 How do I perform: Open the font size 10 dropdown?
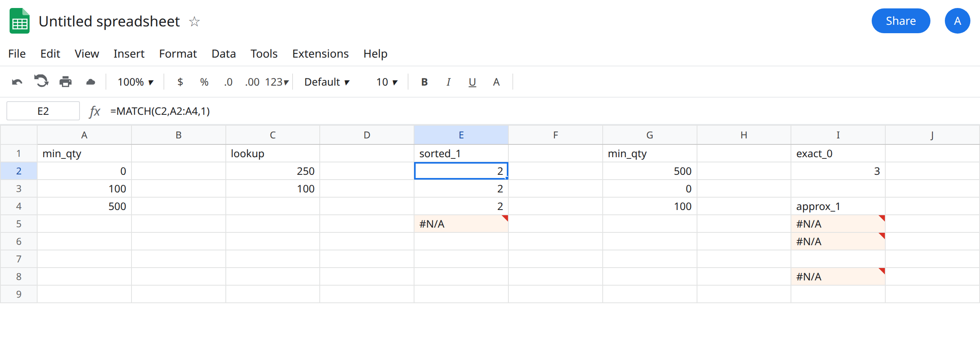(387, 82)
